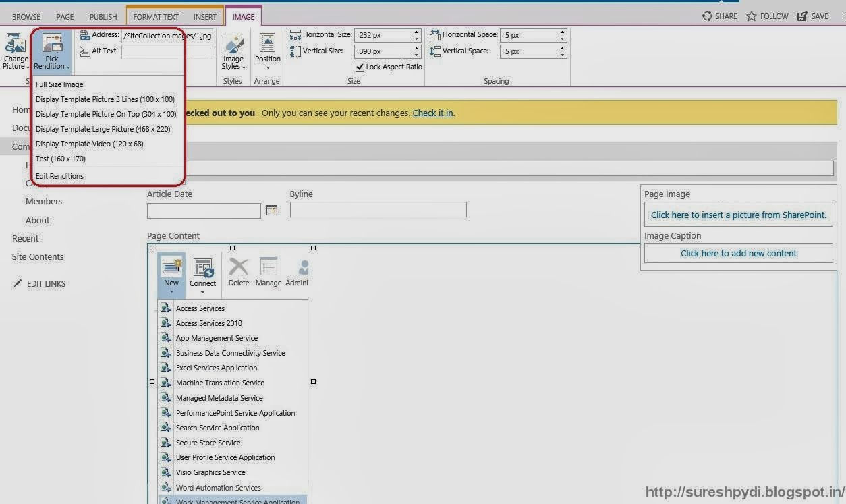Click the Horizontal Size icon
846x504 pixels.
295,35
